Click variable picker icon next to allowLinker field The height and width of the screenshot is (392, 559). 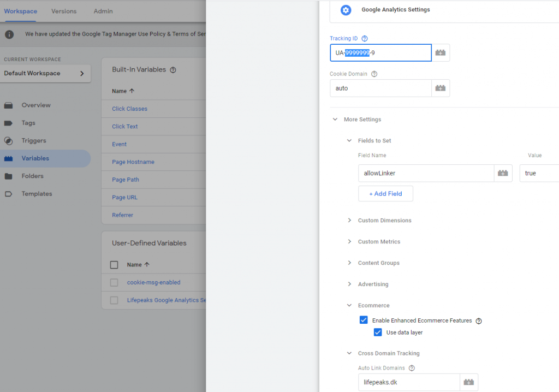click(503, 173)
